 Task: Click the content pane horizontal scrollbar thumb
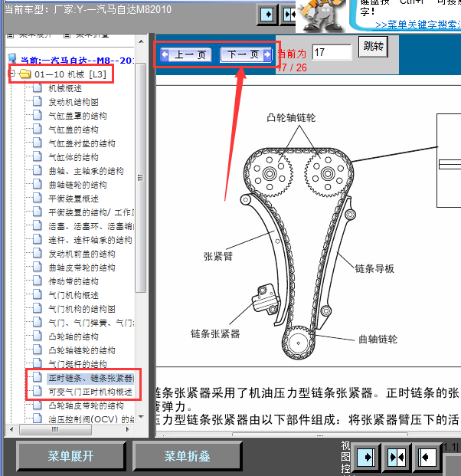click(320, 435)
